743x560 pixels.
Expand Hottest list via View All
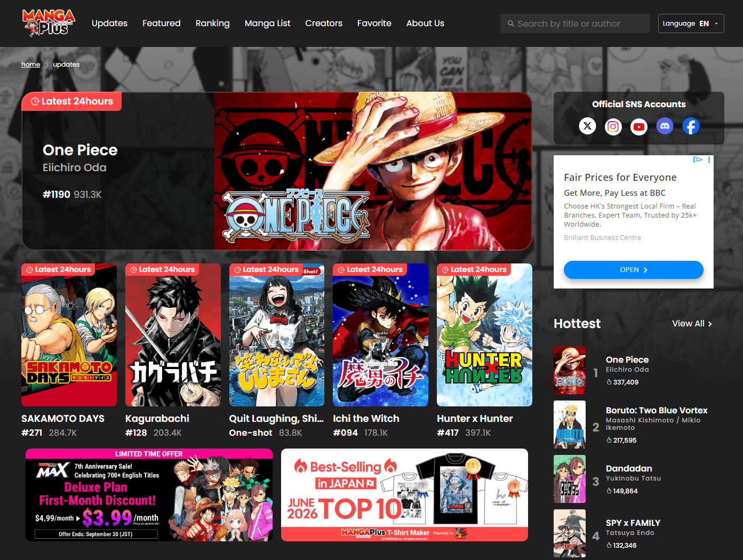click(692, 324)
